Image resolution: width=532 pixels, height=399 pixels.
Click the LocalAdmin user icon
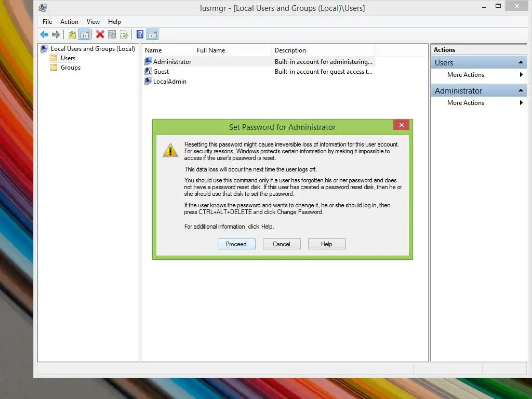[148, 81]
